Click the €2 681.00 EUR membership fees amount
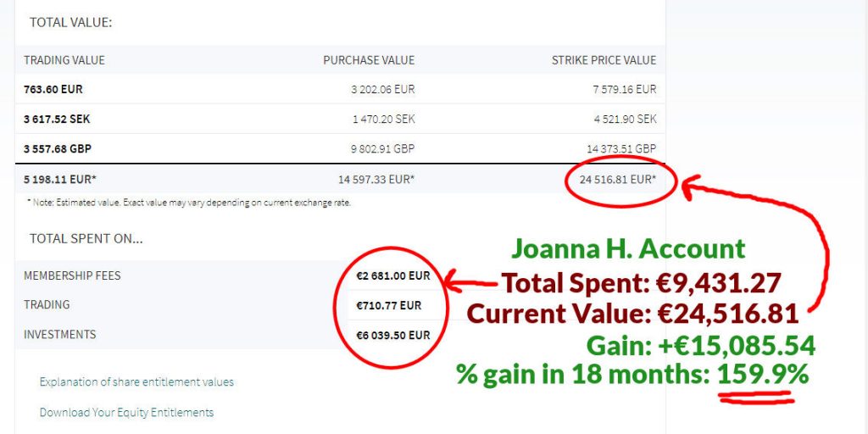The height and width of the screenshot is (434, 868). click(x=393, y=275)
